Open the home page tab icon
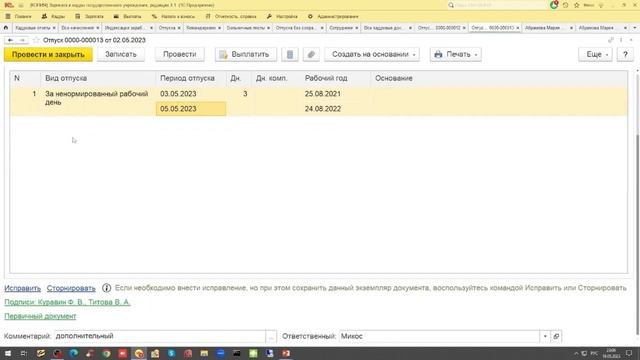Image resolution: width=640 pixels, height=360 pixels. [6, 28]
